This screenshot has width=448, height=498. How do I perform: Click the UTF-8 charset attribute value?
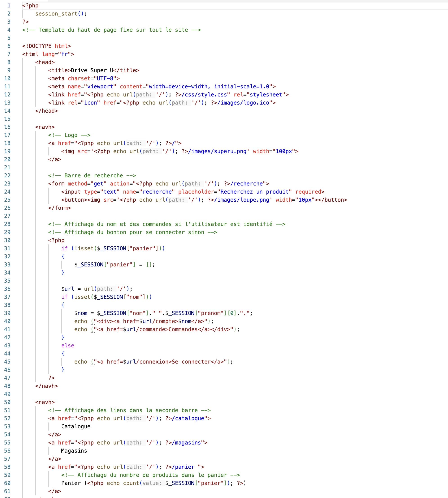pos(105,78)
